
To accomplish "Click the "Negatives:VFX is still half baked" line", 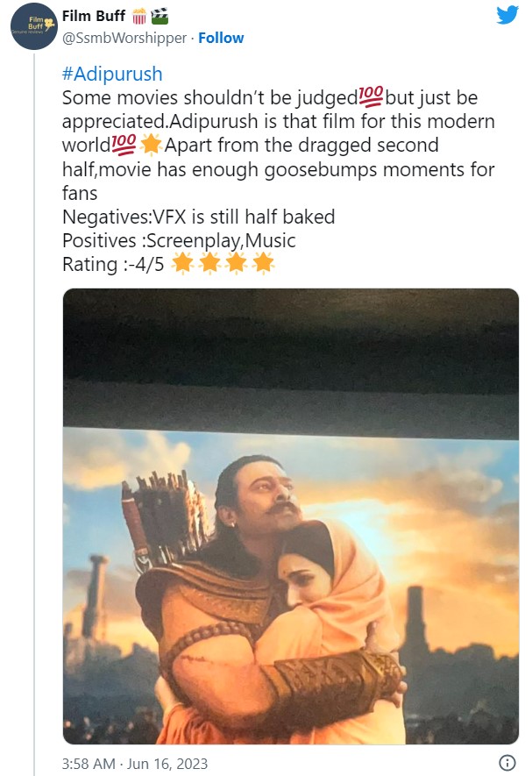I will (198, 217).
